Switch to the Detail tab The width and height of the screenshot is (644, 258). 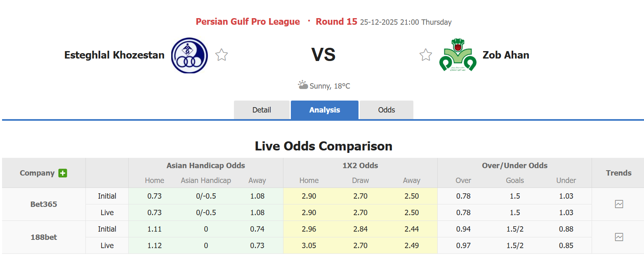coord(262,110)
